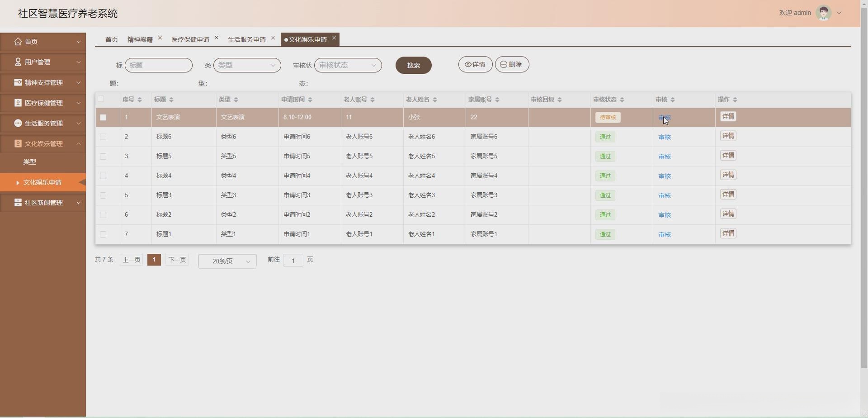This screenshot has height=418, width=868.
Task: Expand the 生活服务管理 sidebar menu
Action: pyautogui.click(x=79, y=123)
